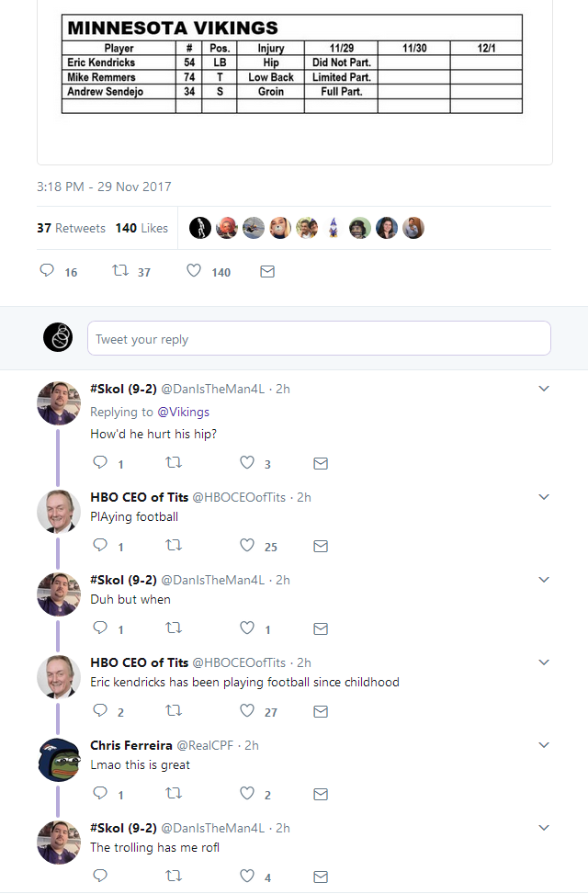Open the caret menu on Chris Ferreira's tweet
Image resolution: width=588 pixels, height=894 pixels.
click(543, 744)
